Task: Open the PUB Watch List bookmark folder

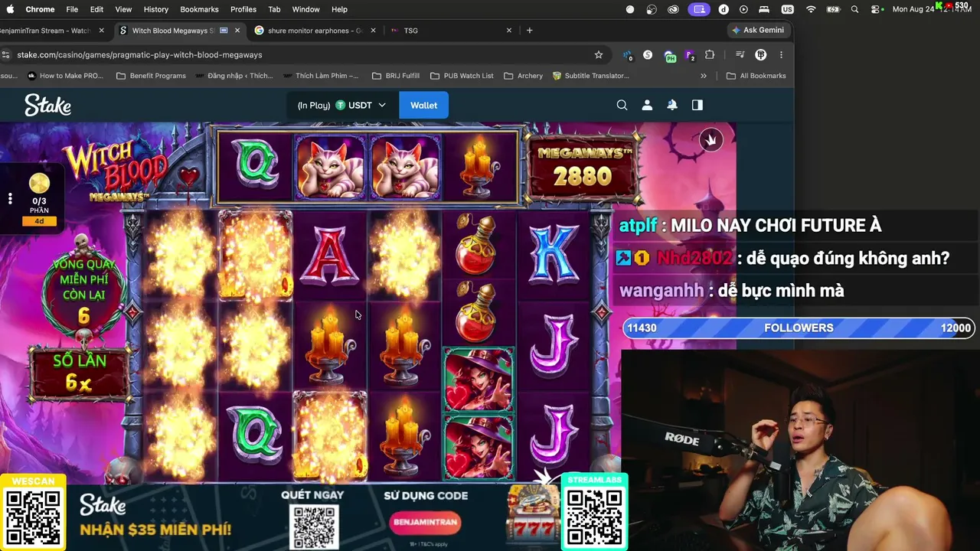Action: coord(462,76)
